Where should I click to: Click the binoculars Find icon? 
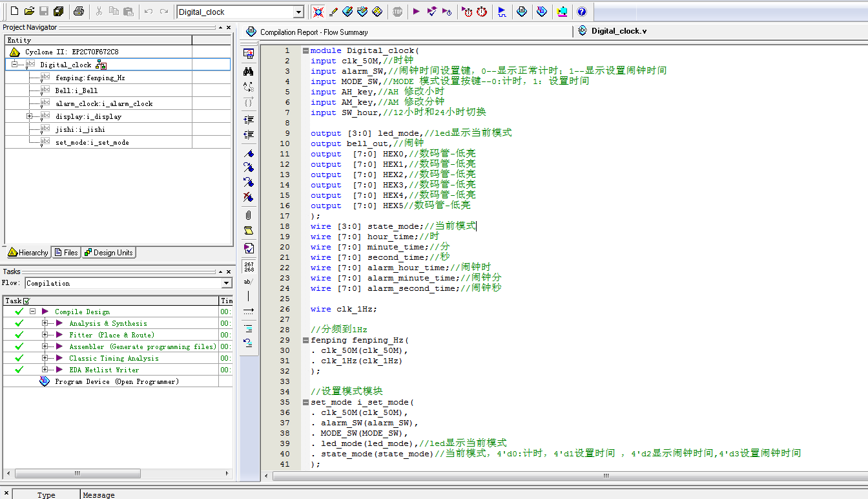[249, 71]
